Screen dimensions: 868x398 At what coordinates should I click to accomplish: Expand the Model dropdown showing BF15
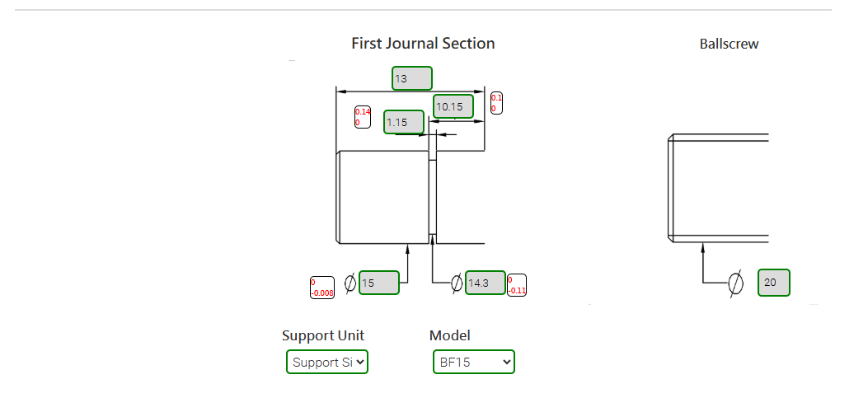pos(474,362)
